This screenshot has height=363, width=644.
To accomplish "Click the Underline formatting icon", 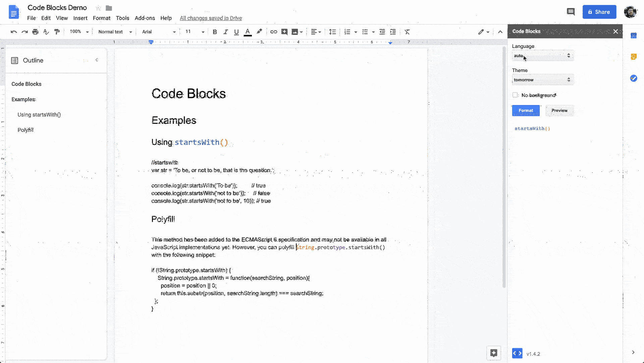I will pos(236,32).
